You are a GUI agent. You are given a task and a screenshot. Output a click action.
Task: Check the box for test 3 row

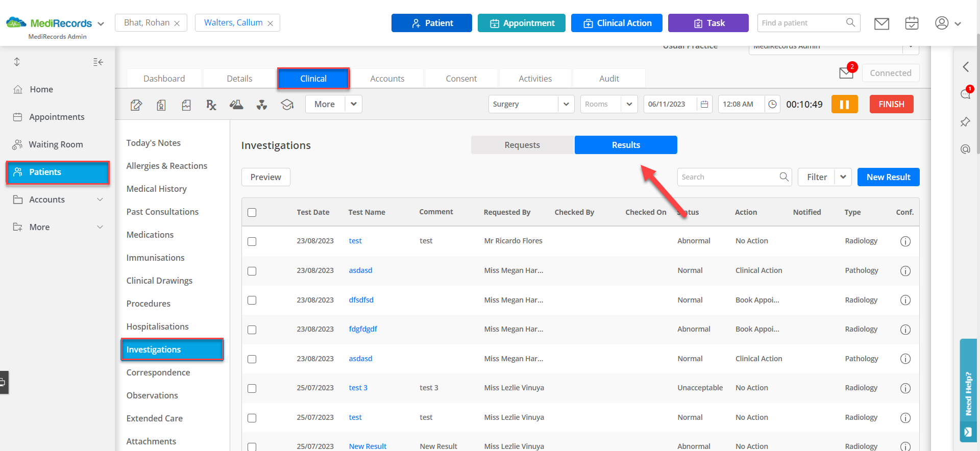click(252, 388)
